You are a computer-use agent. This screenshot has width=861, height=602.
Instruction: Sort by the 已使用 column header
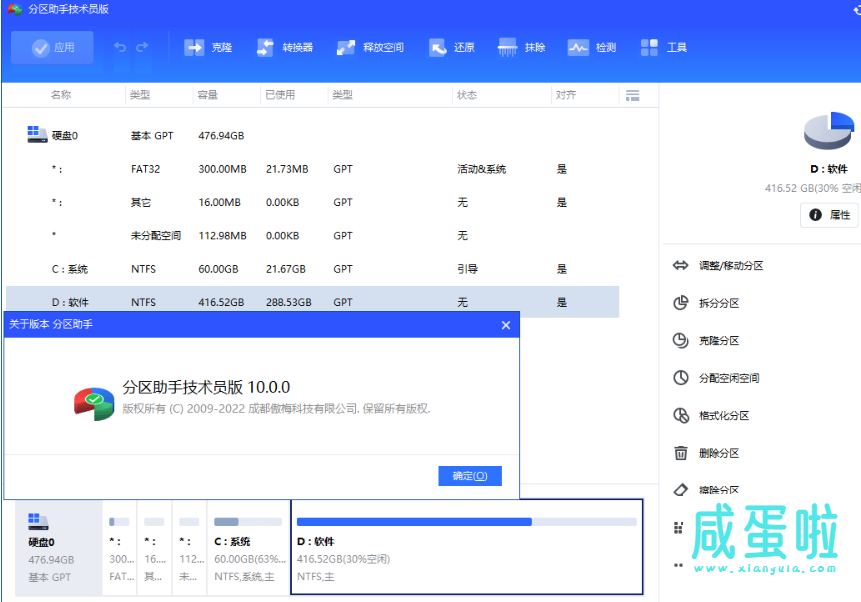click(x=280, y=95)
